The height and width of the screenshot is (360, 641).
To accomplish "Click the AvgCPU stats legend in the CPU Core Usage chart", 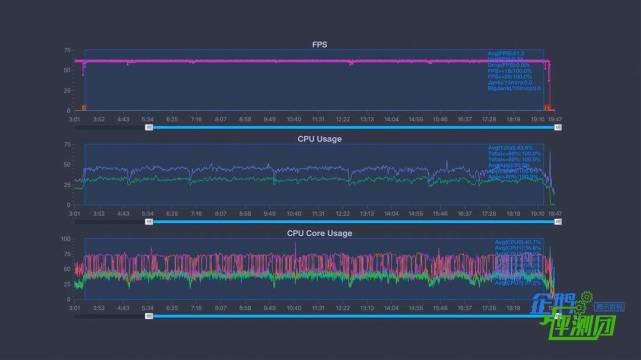I will [518, 263].
